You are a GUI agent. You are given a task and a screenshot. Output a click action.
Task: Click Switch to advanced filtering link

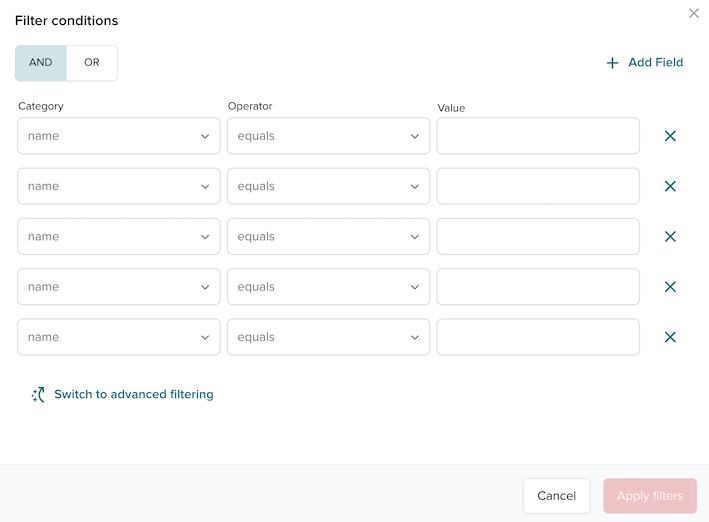click(x=133, y=395)
